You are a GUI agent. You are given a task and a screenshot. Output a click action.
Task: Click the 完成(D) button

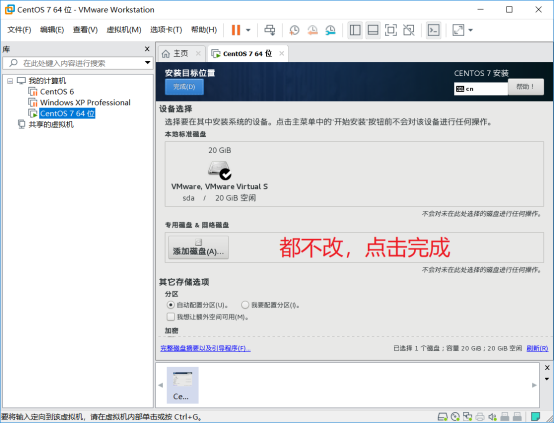pyautogui.click(x=184, y=87)
